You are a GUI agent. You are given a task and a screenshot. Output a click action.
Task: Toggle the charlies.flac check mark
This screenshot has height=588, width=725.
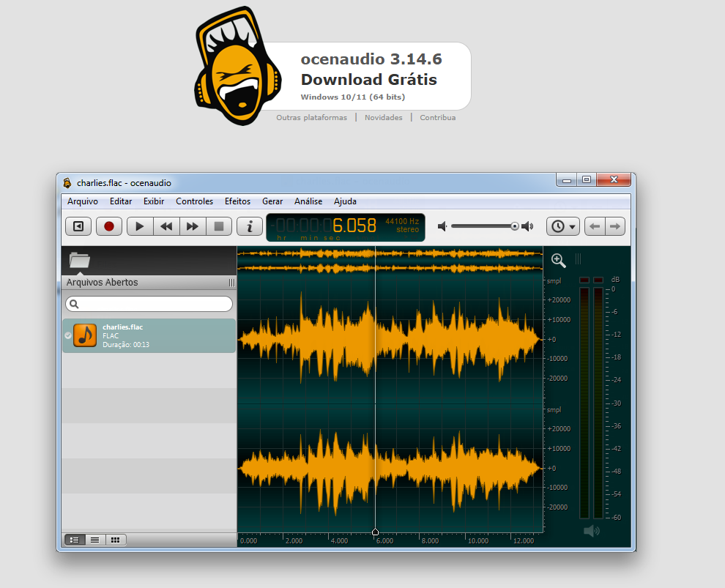coord(68,335)
